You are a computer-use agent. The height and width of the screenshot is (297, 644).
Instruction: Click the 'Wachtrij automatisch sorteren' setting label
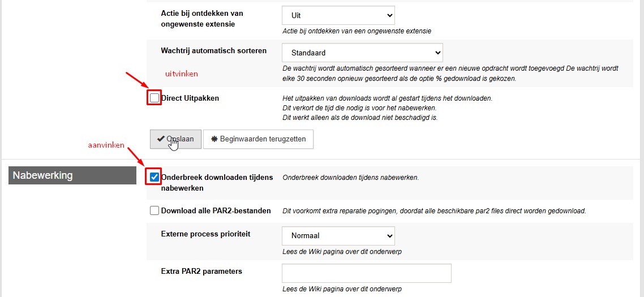(213, 50)
